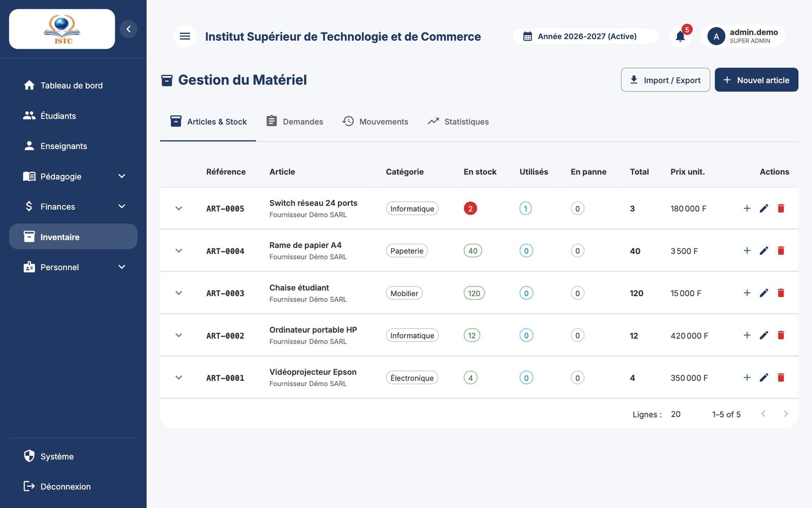The image size is (812, 508).
Task: Open the notifications bell
Action: 680,36
